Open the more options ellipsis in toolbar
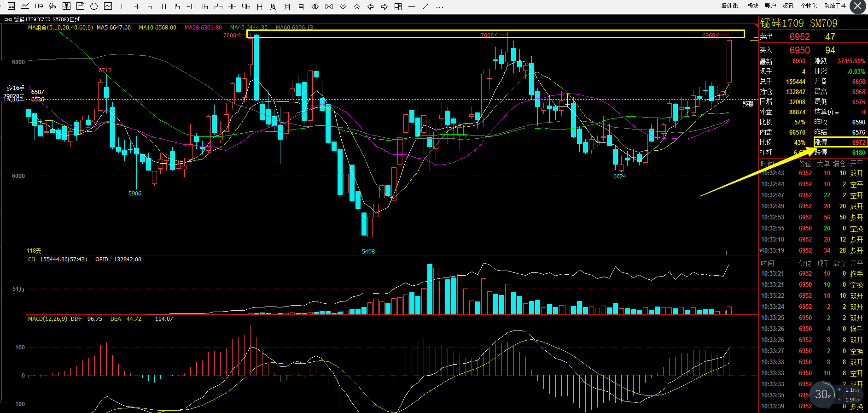Viewport: 868px width, 413px height. tap(440, 6)
